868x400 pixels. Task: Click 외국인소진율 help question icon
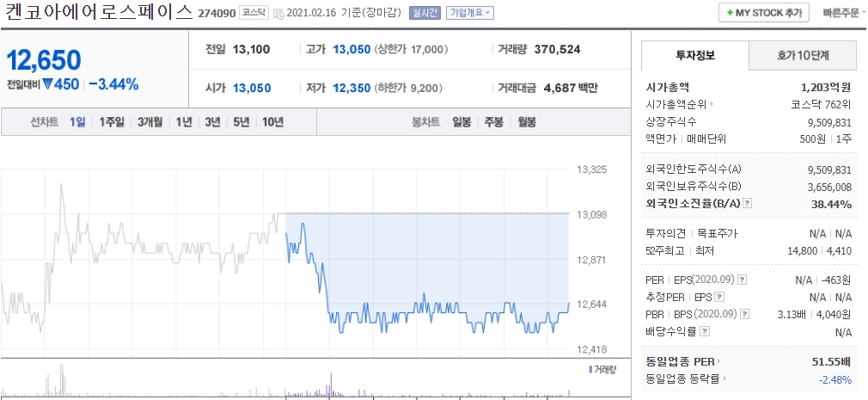pyautogui.click(x=748, y=203)
